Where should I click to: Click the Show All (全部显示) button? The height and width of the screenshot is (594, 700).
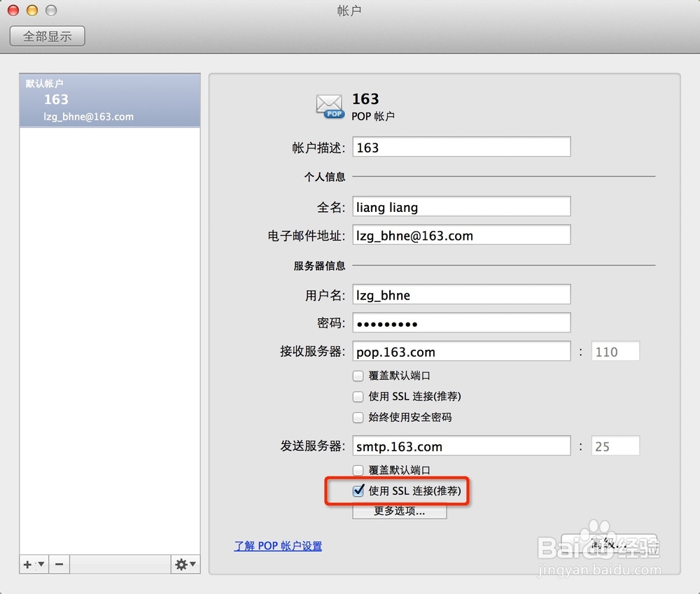48,36
